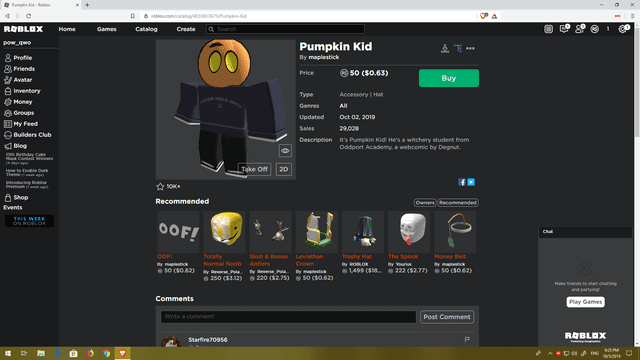Open the Catalog menu item
Screen dimensions: 640x360
tap(146, 29)
